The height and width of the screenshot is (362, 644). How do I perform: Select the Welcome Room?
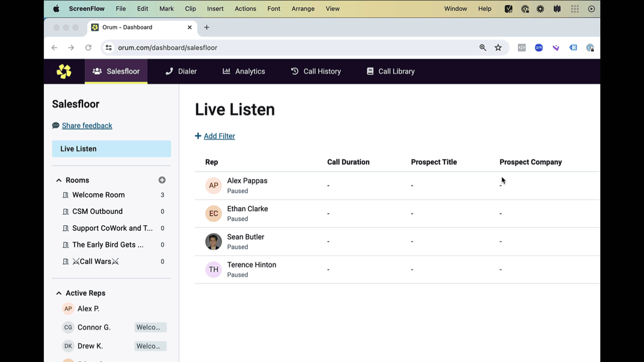pyautogui.click(x=98, y=195)
